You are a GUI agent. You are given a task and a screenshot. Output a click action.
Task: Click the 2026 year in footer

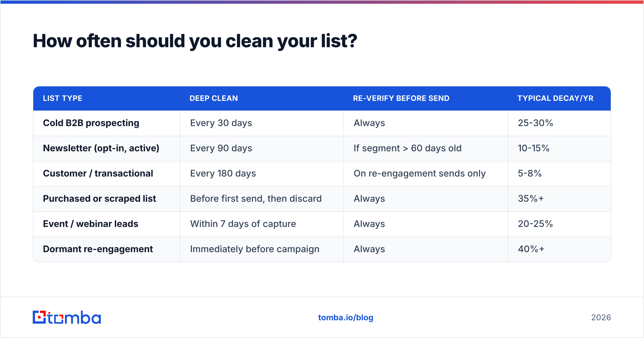point(601,318)
